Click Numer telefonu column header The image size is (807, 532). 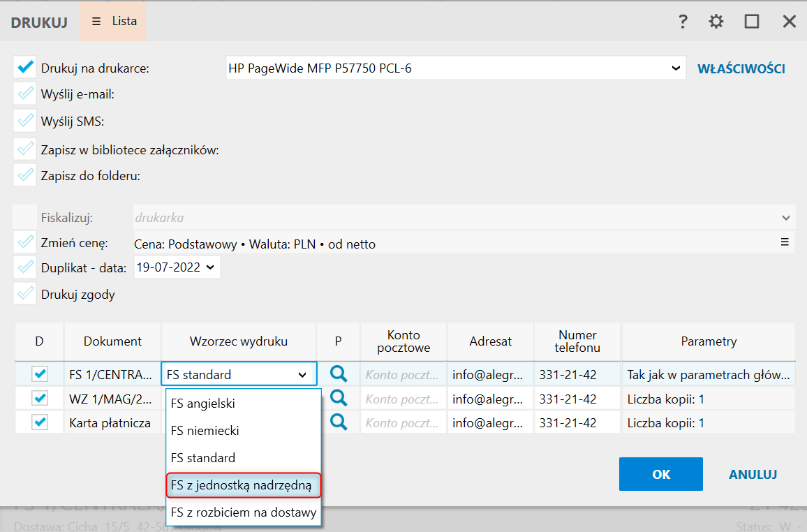pos(577,341)
